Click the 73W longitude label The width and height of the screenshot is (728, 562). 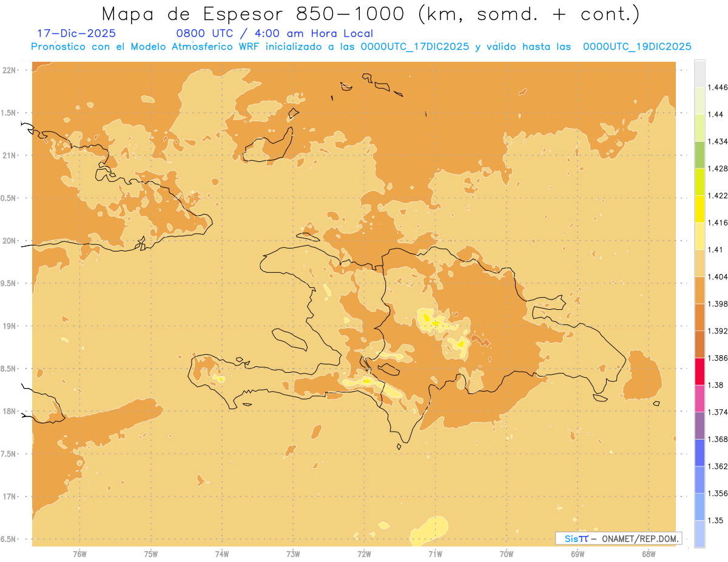coord(293,554)
